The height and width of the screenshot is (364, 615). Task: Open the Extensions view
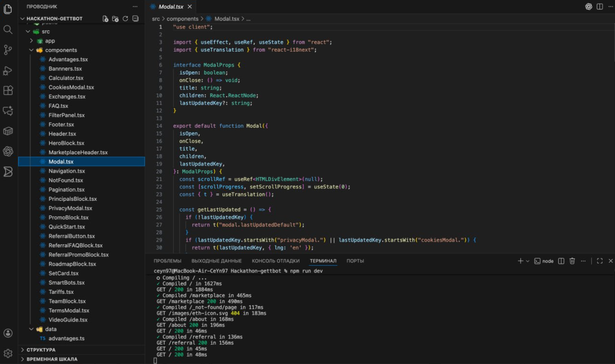8,91
